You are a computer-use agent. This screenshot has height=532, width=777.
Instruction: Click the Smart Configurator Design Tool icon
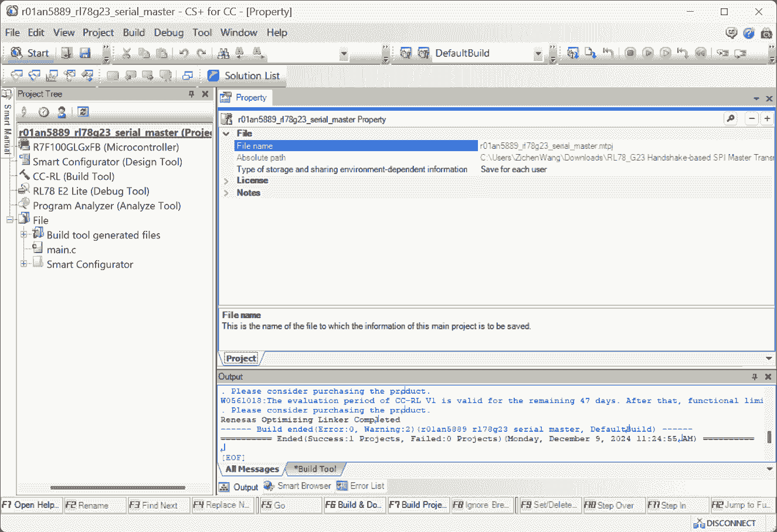(25, 161)
